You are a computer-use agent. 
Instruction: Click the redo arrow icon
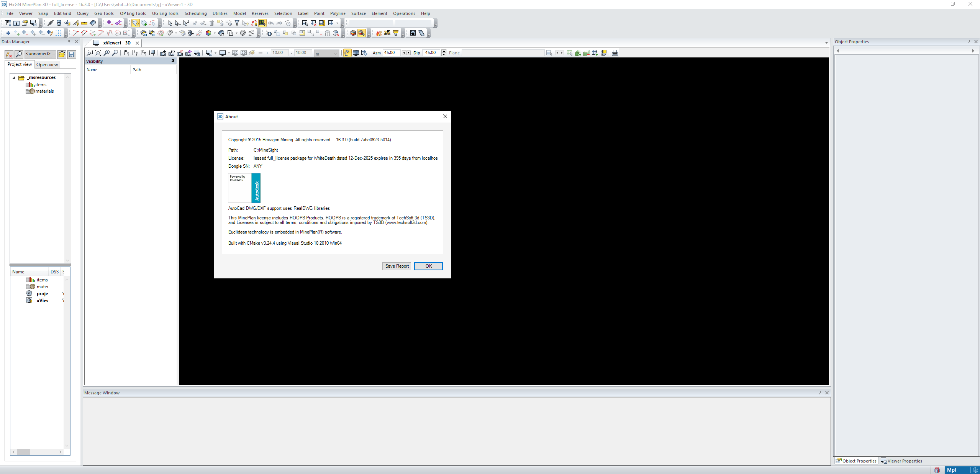(279, 23)
